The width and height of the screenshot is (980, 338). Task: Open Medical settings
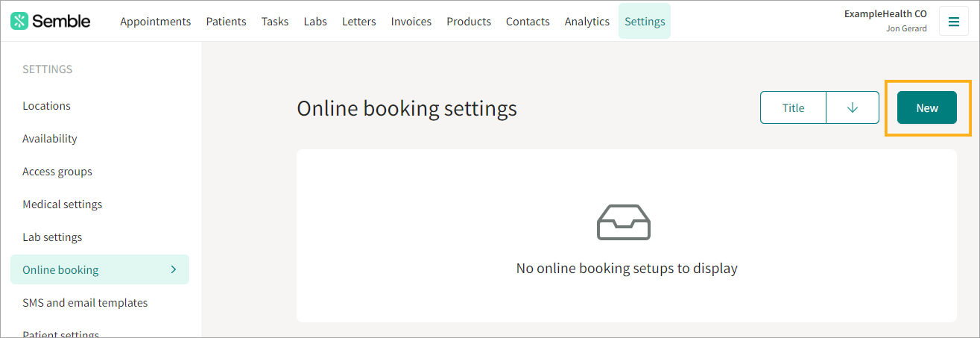point(63,204)
